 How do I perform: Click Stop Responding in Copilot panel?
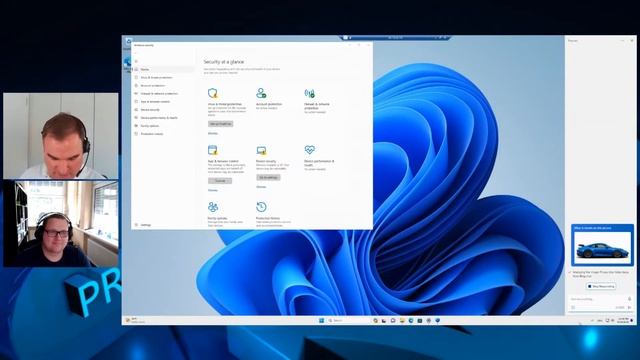(x=601, y=287)
